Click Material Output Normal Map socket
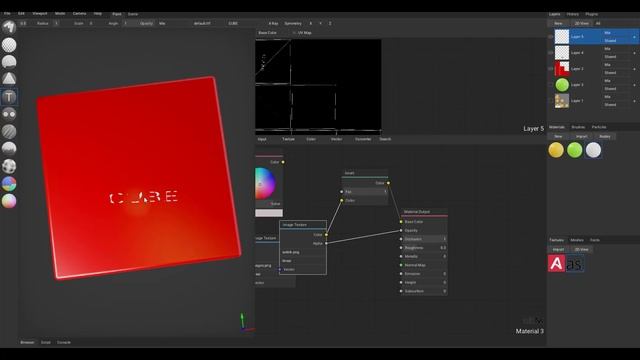Viewport: 640px width, 360px height. 401,265
